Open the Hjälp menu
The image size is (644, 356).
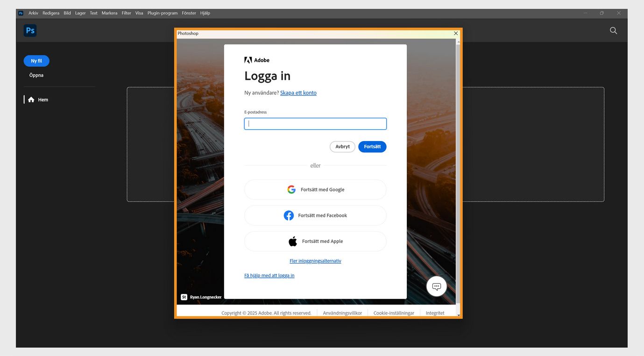tap(205, 13)
